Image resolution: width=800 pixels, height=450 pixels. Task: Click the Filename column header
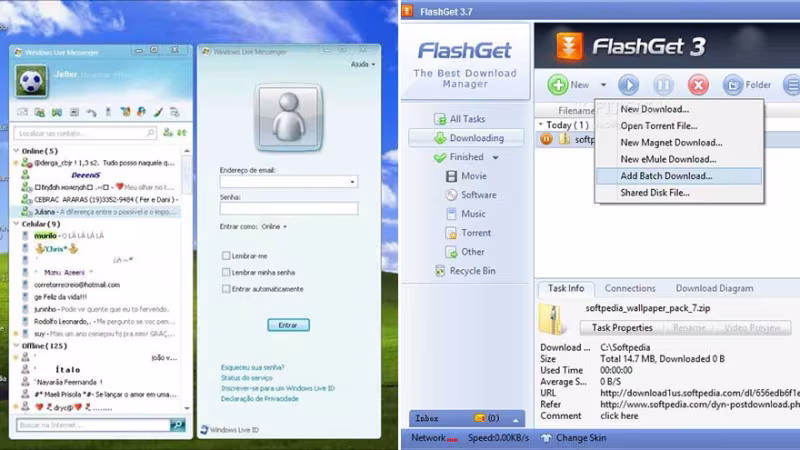click(576, 110)
